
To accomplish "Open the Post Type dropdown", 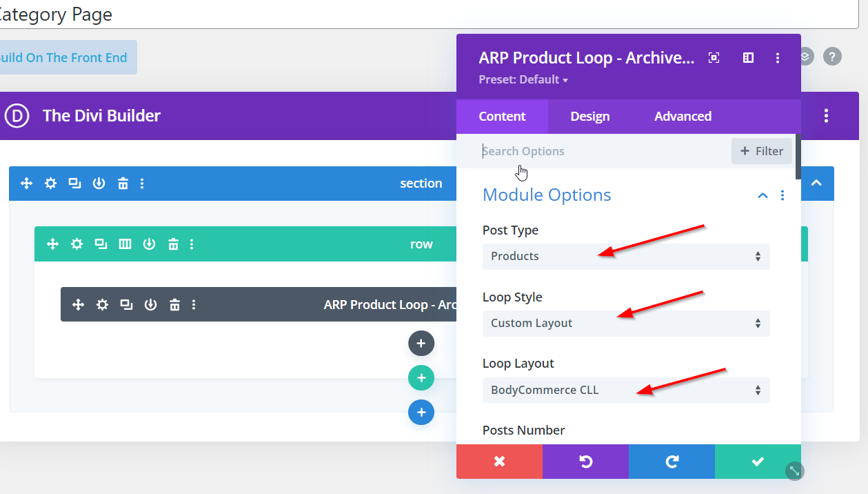I will (625, 256).
